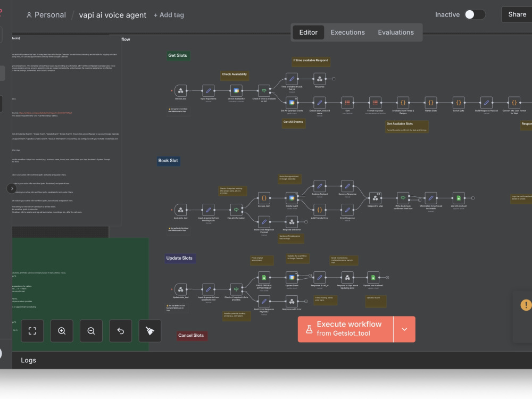Open the Has all information IF node
Image resolution: width=532 pixels, height=399 pixels.
tap(236, 210)
